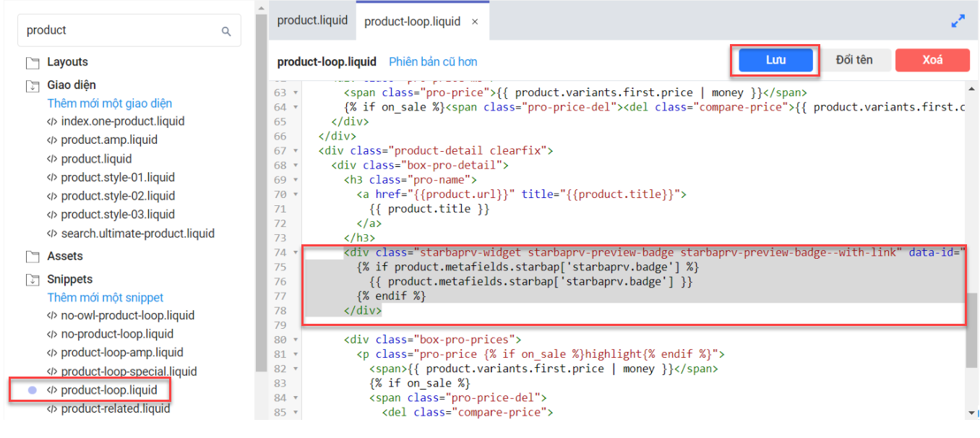The height and width of the screenshot is (438, 980).
Task: Click the Xoá delete button
Action: (x=932, y=60)
